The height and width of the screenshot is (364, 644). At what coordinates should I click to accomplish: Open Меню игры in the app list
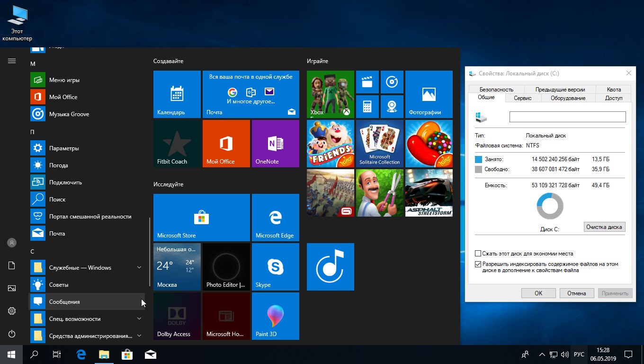coord(88,80)
